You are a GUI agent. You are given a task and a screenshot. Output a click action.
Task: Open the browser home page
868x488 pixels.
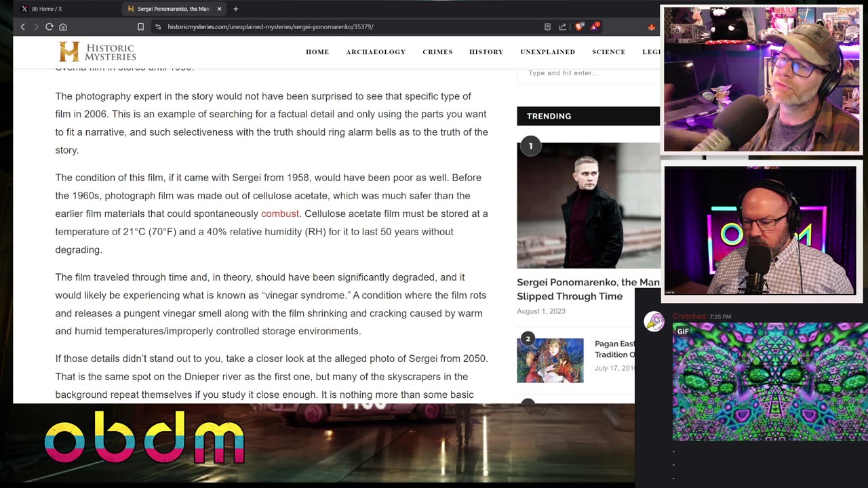coord(63,26)
